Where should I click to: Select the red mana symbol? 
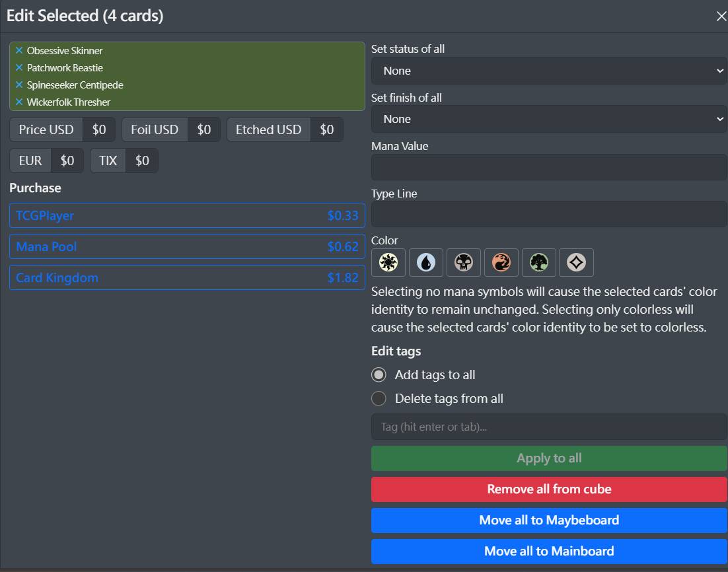(x=501, y=263)
